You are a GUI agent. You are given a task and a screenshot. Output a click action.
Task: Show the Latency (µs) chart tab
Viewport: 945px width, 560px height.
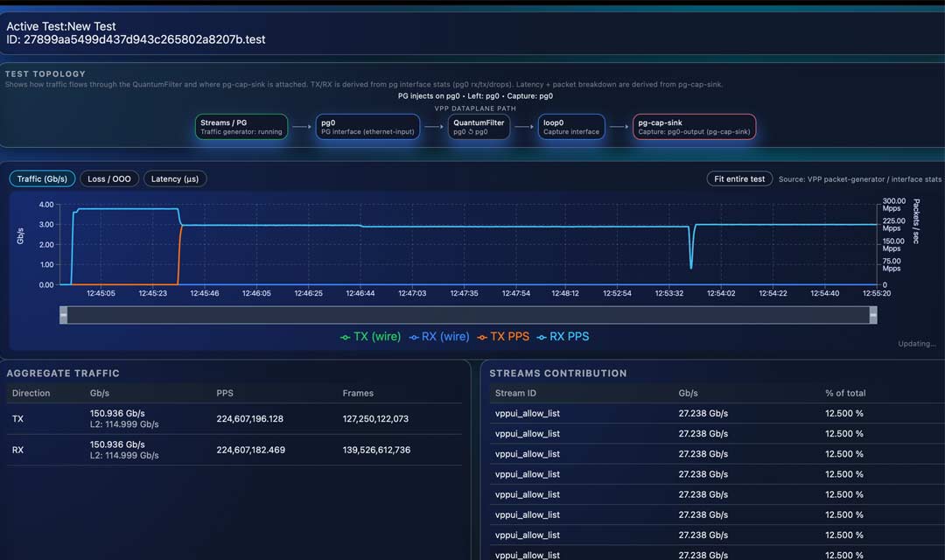tap(175, 178)
